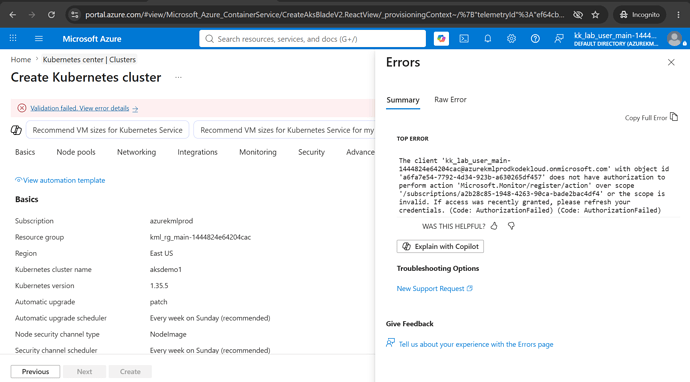Switch to the Networking tab
The width and height of the screenshot is (690, 382).
pyautogui.click(x=136, y=152)
